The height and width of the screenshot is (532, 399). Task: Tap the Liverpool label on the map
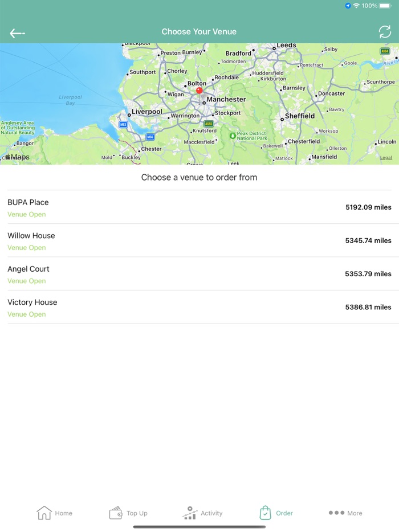click(x=146, y=112)
